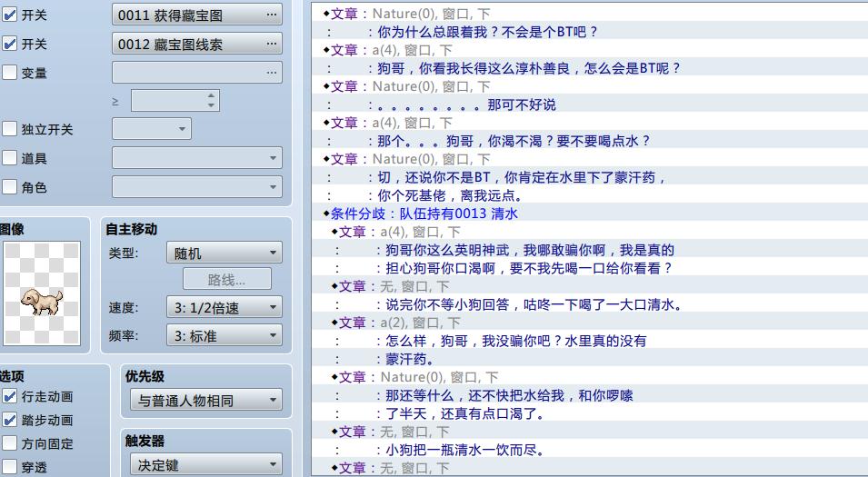Viewport: 868px width, 477px height.
Task: Select the line 怎么样，狗哥，我没骗你吧？
Action: click(589, 341)
